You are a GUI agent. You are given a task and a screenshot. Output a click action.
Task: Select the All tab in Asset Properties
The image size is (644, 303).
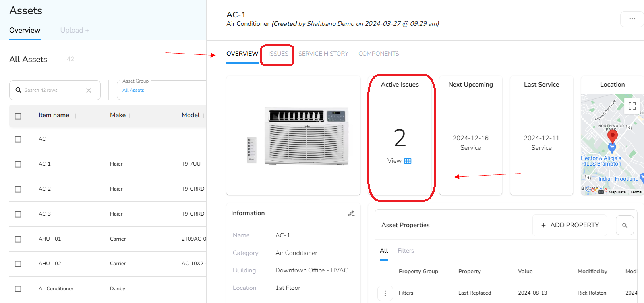[x=384, y=251]
